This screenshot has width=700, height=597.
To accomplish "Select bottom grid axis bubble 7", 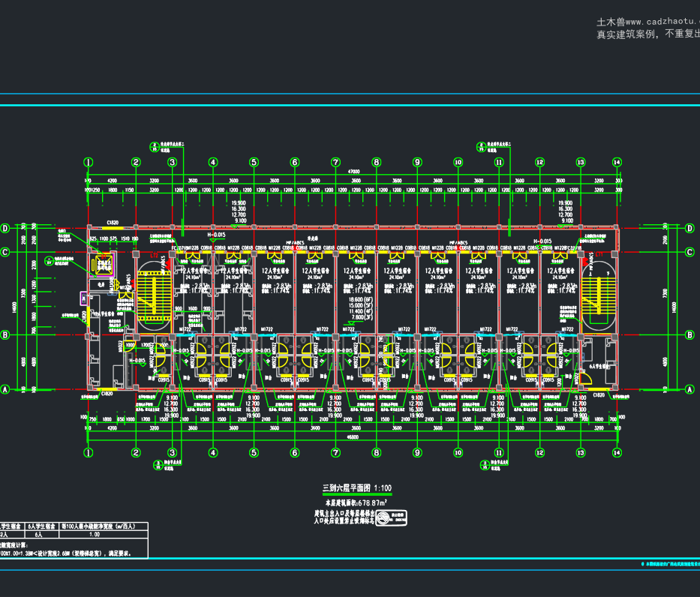I will click(335, 452).
